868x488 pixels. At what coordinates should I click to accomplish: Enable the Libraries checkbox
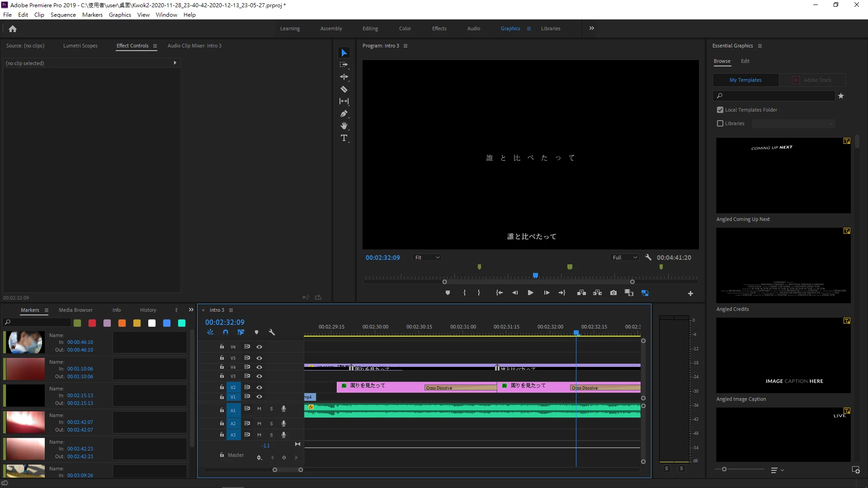[x=720, y=123]
